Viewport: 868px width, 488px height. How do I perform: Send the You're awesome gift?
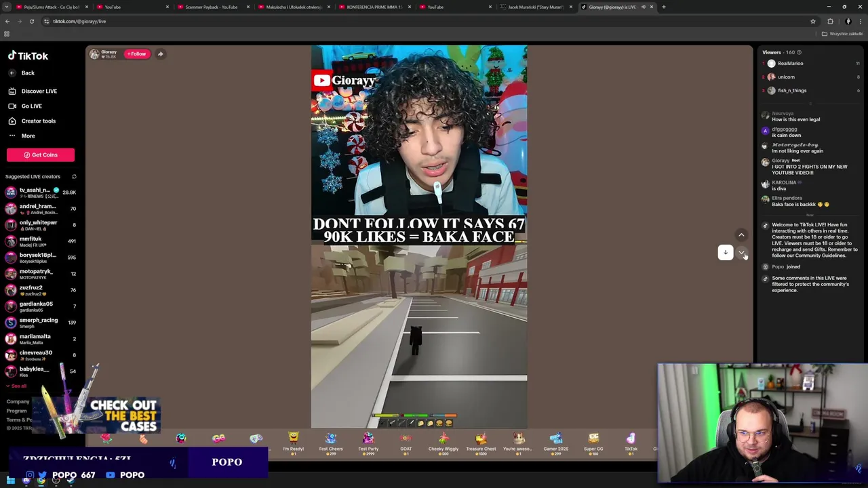(518, 443)
